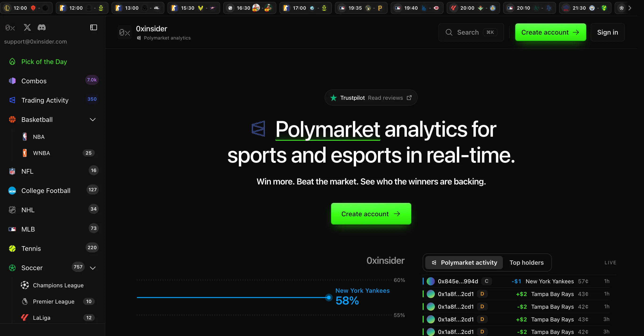
Task: Click the Search field
Action: click(x=471, y=32)
